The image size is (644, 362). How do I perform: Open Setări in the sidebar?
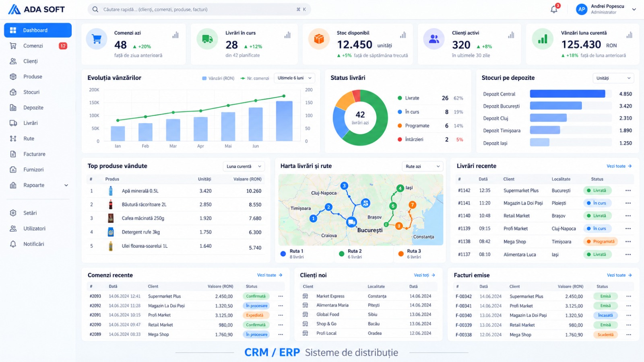coord(38,213)
